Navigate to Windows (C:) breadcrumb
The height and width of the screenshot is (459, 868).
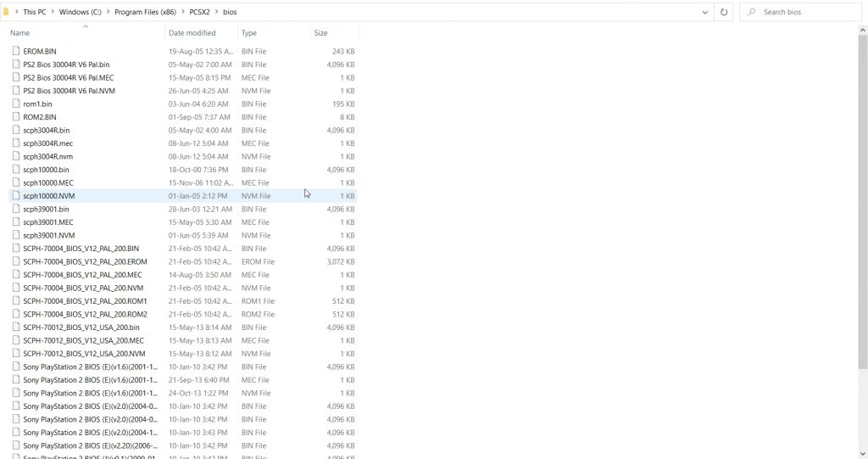point(80,12)
